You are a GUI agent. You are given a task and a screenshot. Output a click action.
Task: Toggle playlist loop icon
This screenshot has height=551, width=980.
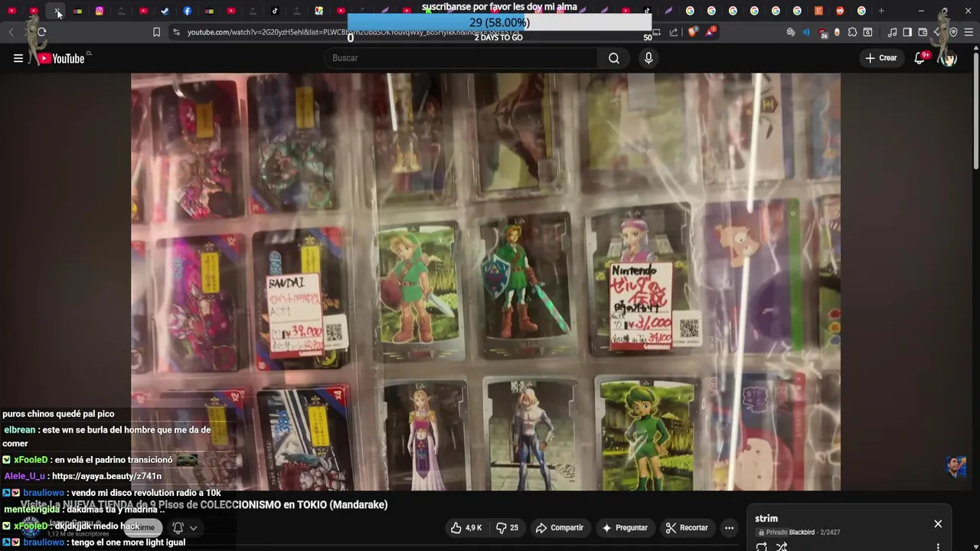(x=761, y=546)
